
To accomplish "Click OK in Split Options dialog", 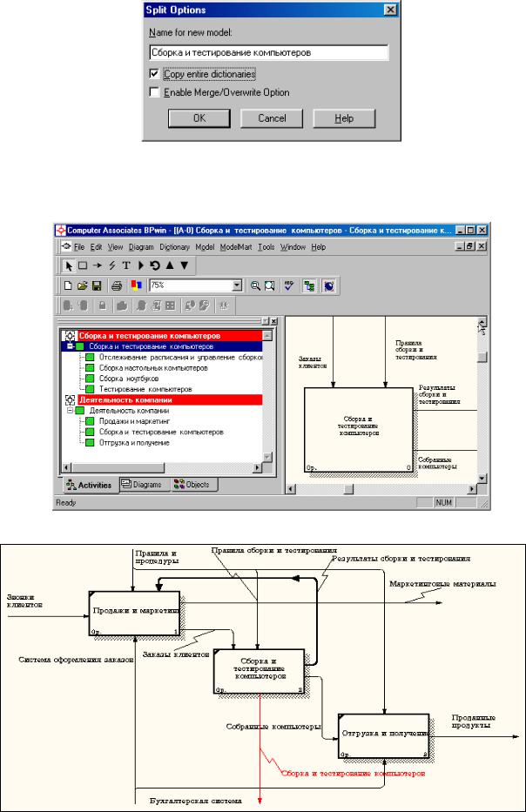I will click(x=199, y=118).
